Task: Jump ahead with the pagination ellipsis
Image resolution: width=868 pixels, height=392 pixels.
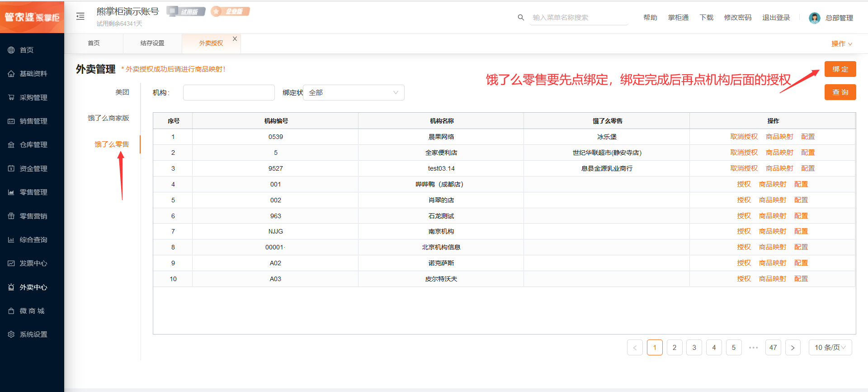Action: pyautogui.click(x=753, y=348)
